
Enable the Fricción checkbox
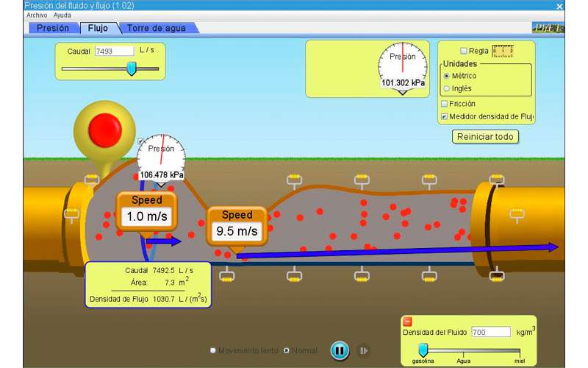444,104
